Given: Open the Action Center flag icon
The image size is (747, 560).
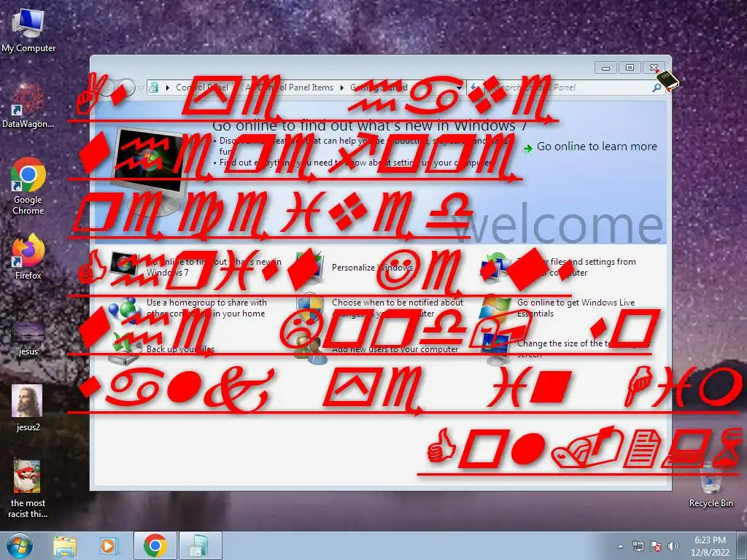Looking at the screenshot, I should (x=656, y=547).
